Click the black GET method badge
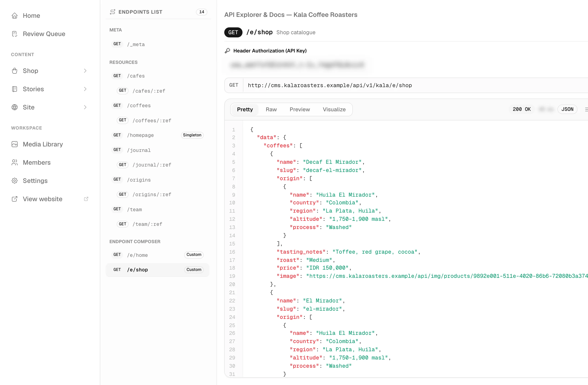The image size is (588, 385). [233, 32]
